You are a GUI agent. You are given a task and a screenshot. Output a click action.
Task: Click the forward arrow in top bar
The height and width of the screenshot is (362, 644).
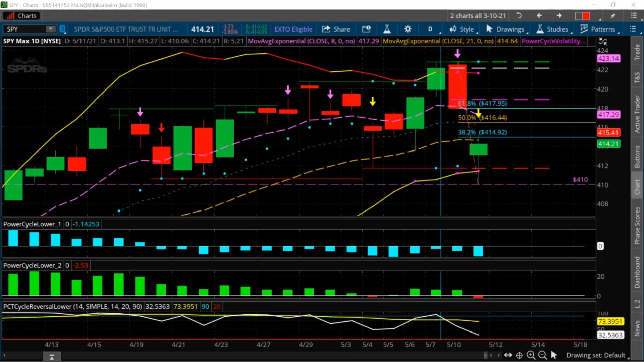(x=559, y=15)
